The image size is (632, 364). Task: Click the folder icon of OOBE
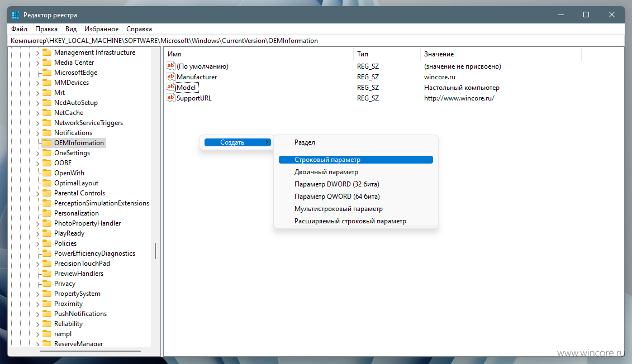coord(47,162)
